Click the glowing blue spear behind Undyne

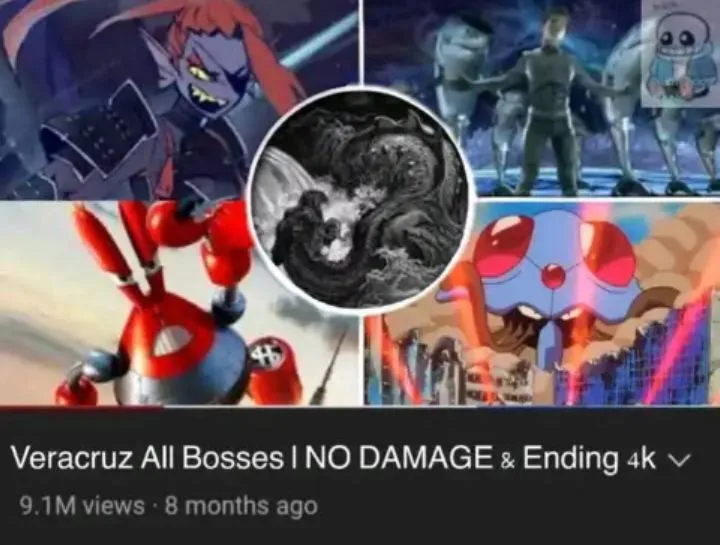pyautogui.click(x=317, y=39)
